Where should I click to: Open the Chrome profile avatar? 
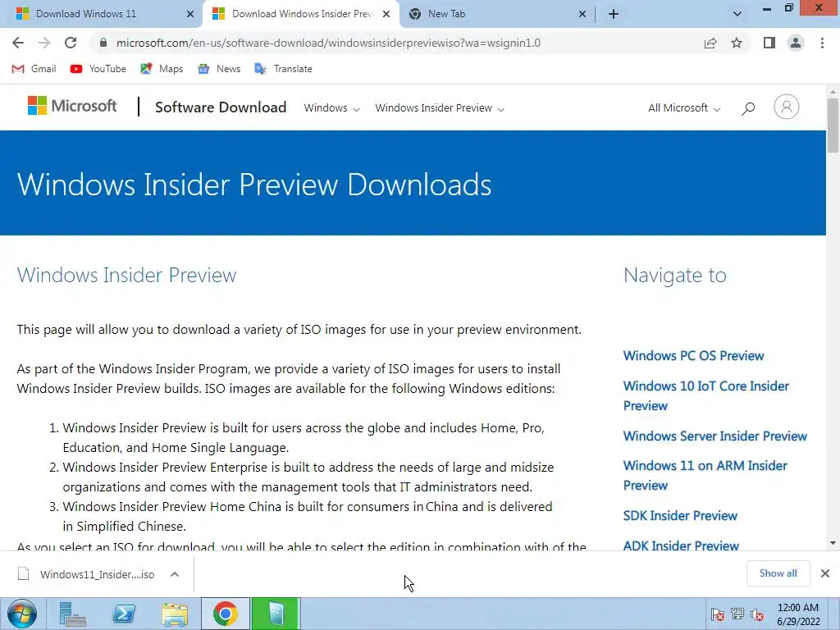coord(796,43)
